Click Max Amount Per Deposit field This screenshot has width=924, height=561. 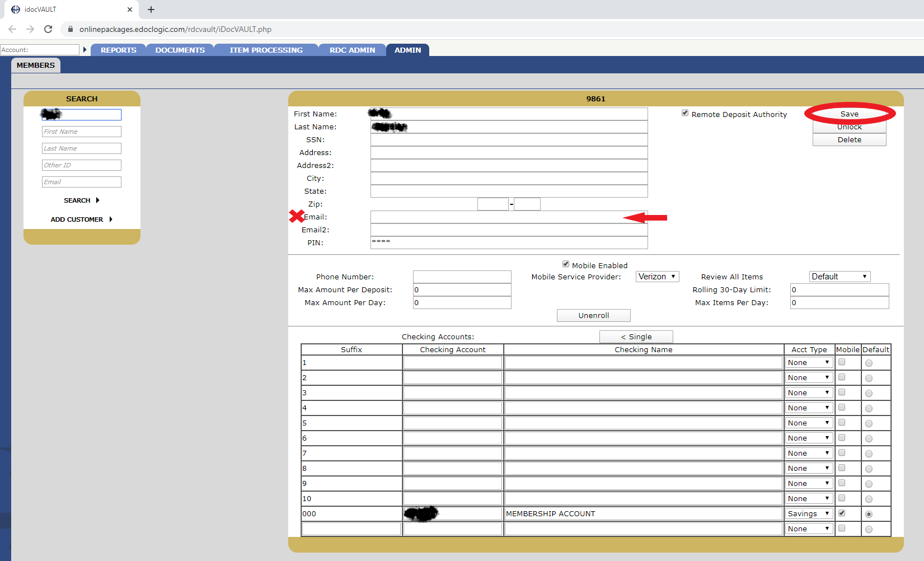[x=462, y=290]
